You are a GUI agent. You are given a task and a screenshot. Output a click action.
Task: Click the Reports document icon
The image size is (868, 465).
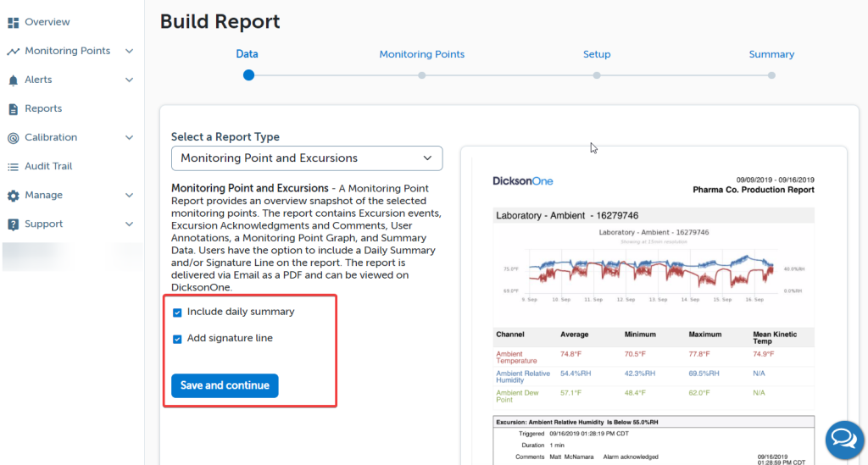tap(14, 109)
